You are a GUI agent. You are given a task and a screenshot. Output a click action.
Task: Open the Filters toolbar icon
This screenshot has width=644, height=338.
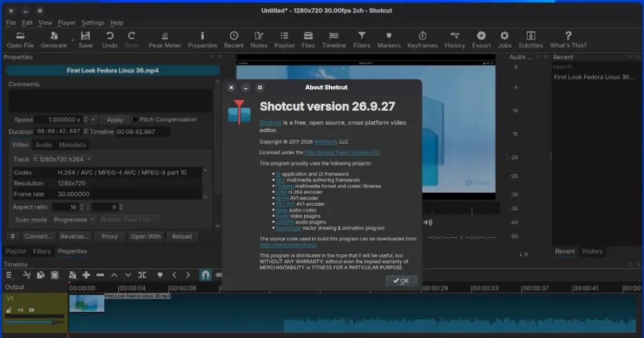tap(362, 36)
